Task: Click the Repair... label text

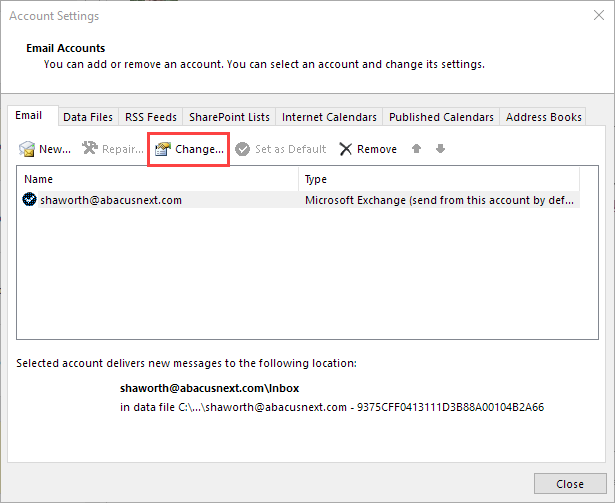Action: click(x=123, y=149)
